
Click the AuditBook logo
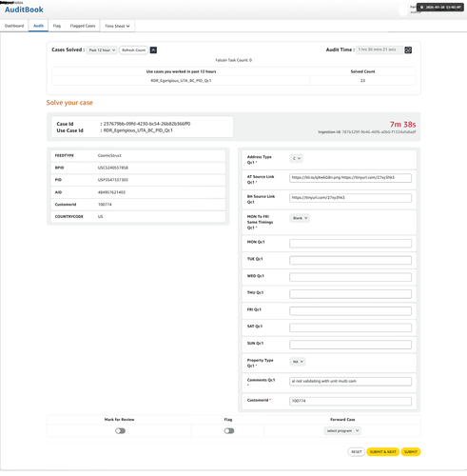(24, 10)
